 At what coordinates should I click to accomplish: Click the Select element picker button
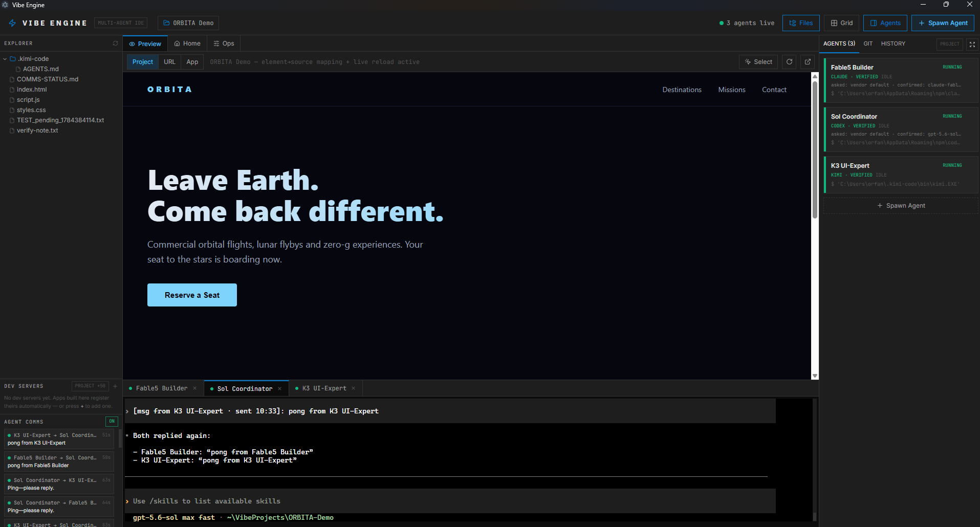758,62
